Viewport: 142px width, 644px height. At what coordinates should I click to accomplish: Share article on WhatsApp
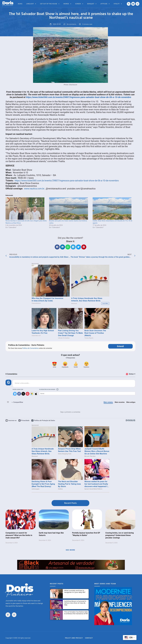tap(68, 247)
